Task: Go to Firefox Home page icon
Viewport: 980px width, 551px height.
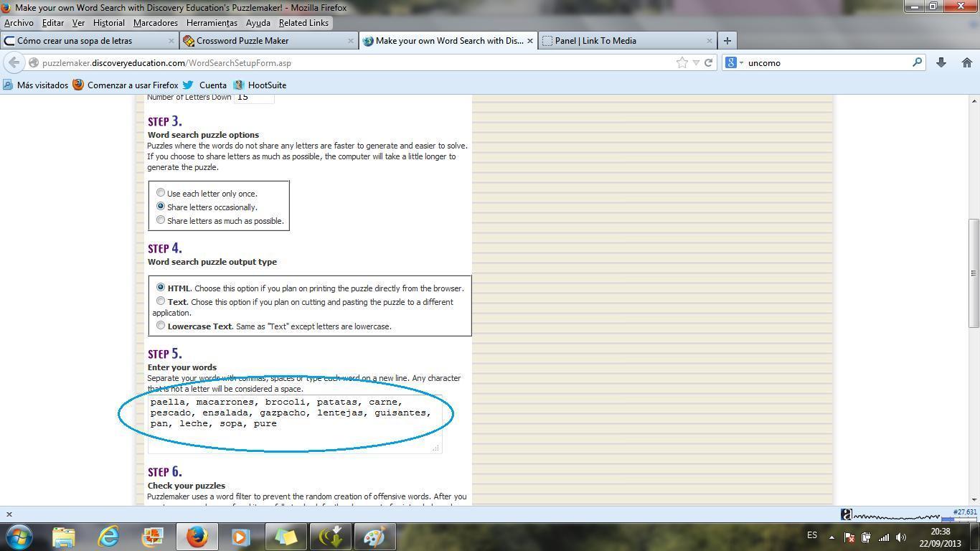Action: click(x=966, y=62)
